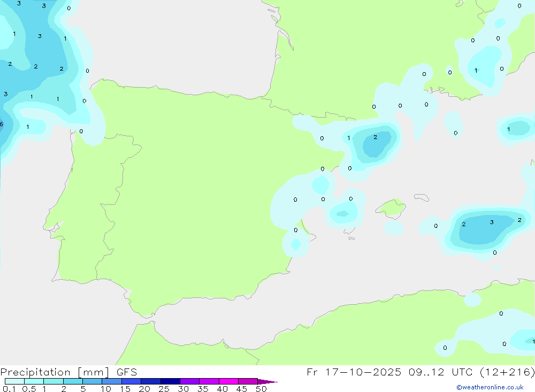
Task: Open the weatheronline.co.uk copyright link
Action: tap(490, 387)
